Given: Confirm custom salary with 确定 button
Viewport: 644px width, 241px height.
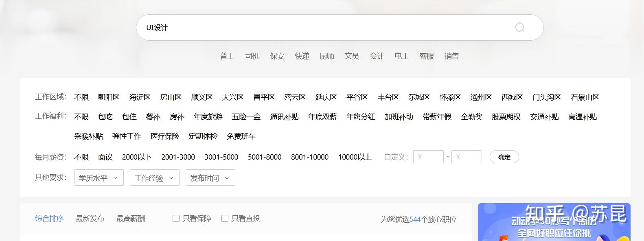Looking at the screenshot, I should [x=504, y=157].
